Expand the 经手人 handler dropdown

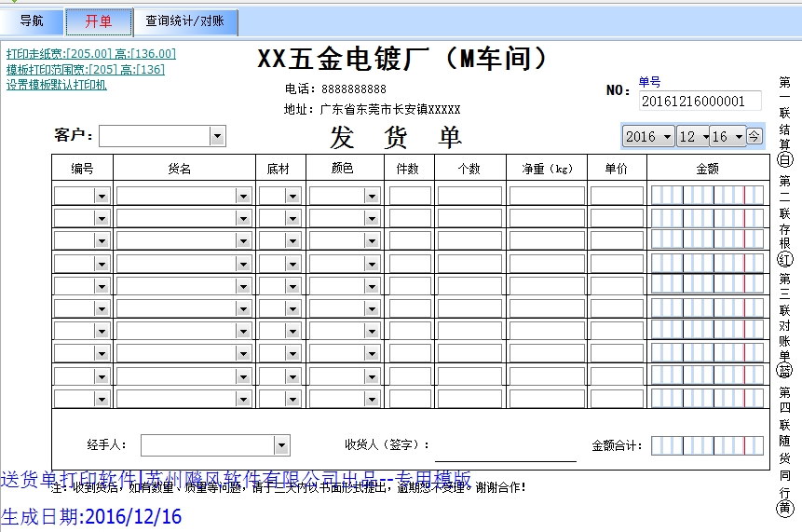point(281,445)
